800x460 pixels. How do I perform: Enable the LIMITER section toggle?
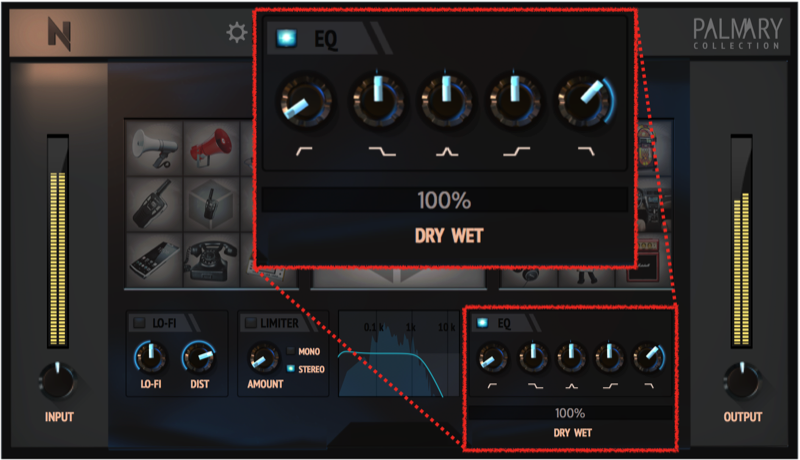click(x=251, y=323)
